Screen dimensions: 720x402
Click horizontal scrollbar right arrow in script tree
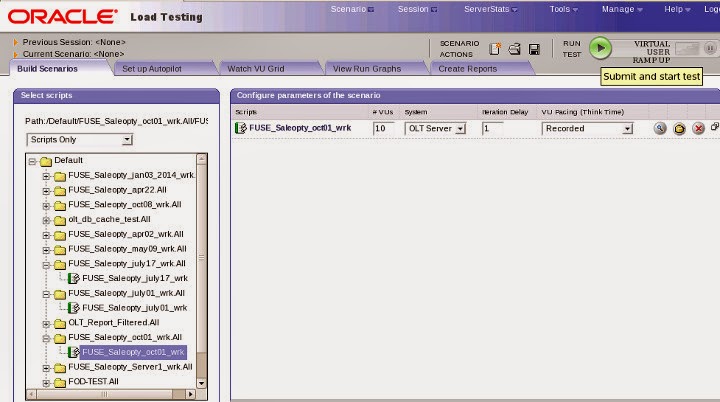pos(190,394)
